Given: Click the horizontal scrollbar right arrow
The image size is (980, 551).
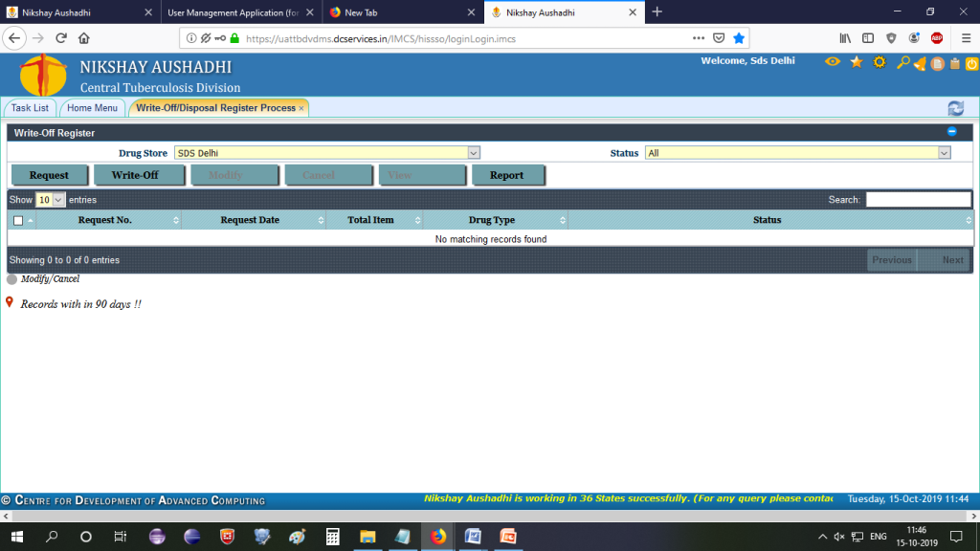Looking at the screenshot, I should click(973, 517).
